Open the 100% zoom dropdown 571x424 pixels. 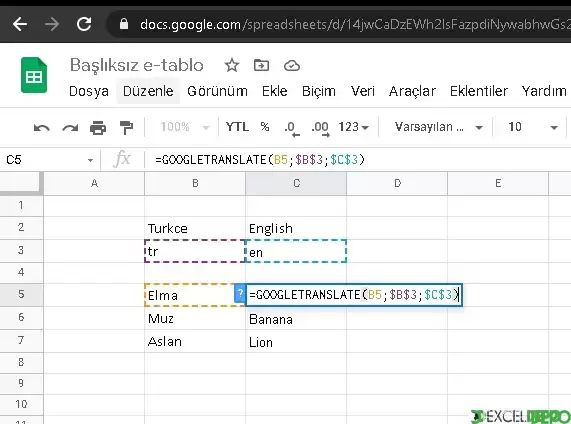tap(185, 127)
